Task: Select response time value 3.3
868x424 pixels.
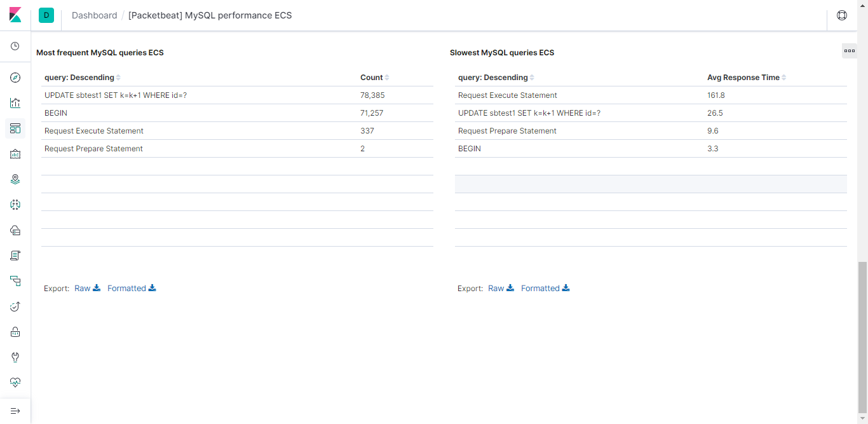Action: click(713, 149)
